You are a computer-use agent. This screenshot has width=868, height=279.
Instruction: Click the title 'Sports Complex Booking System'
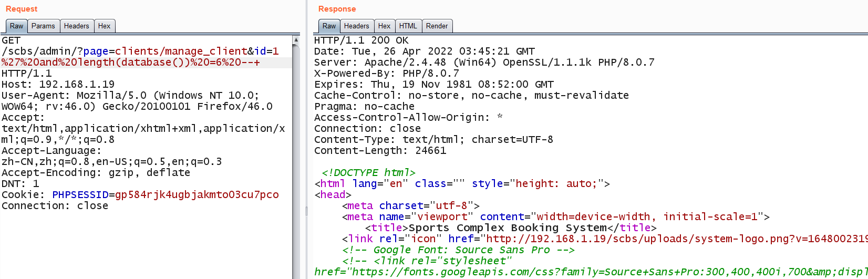[508, 228]
